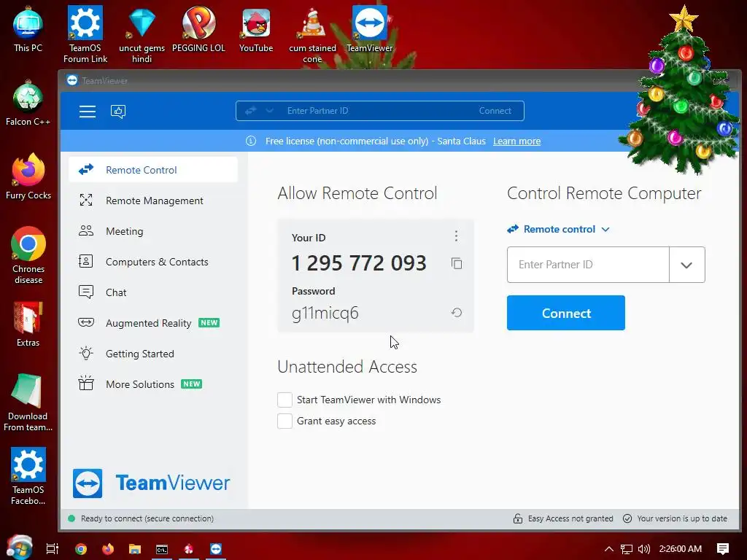The image size is (747, 560).
Task: Copy Your ID with the copy icon
Action: point(457,263)
